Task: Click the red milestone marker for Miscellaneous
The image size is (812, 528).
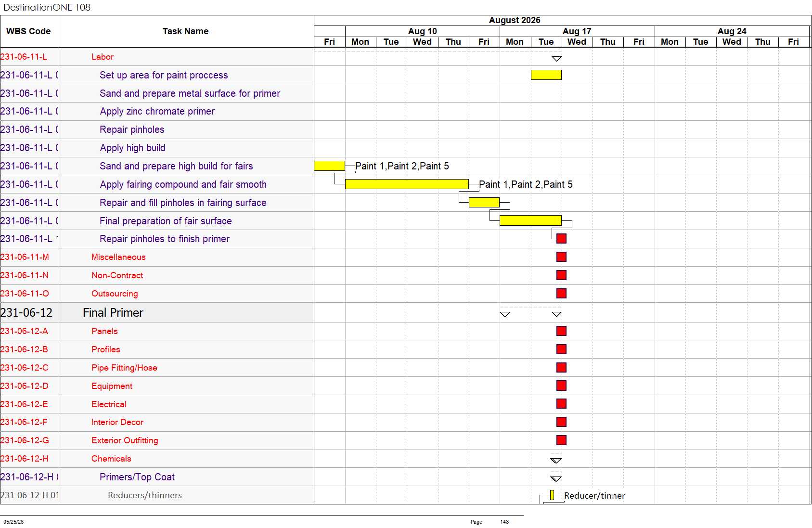Action: [561, 257]
